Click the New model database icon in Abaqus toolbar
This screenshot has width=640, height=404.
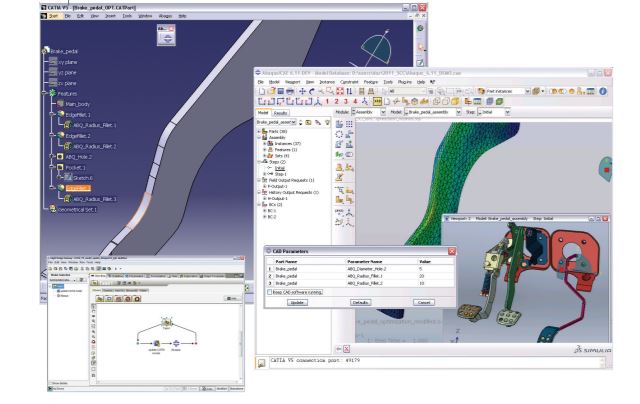tap(262, 91)
